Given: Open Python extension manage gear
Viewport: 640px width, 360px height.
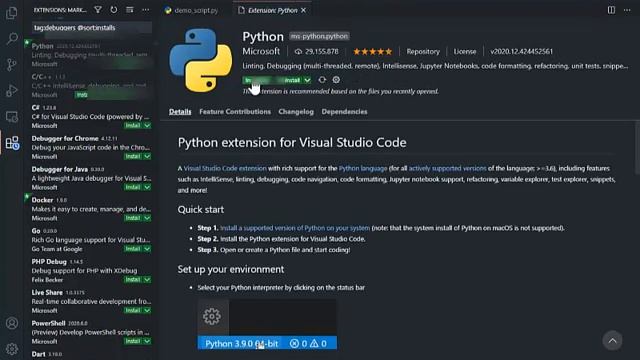Looking at the screenshot, I should (x=336, y=80).
